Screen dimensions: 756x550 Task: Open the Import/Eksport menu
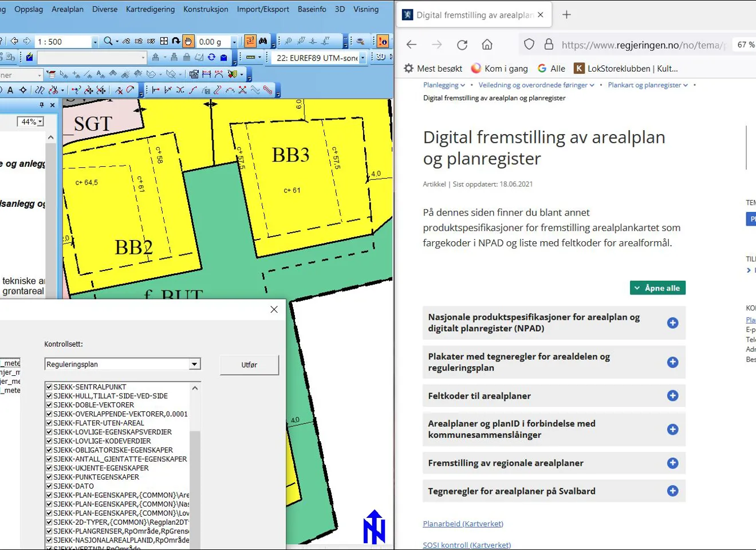click(262, 9)
